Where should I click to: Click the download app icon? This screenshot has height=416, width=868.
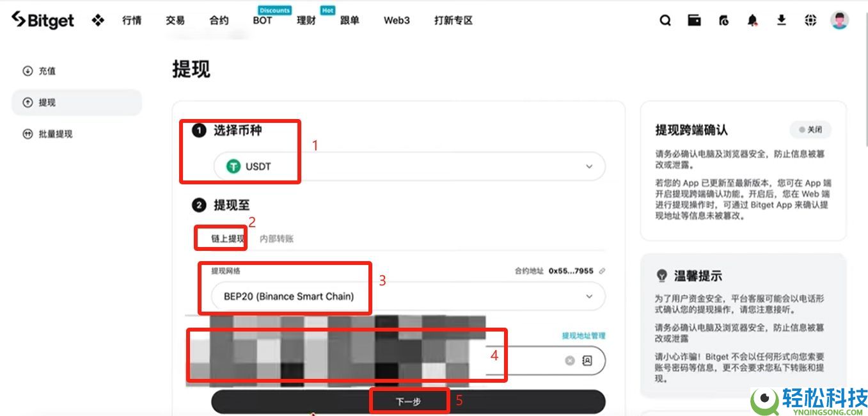coord(781,20)
